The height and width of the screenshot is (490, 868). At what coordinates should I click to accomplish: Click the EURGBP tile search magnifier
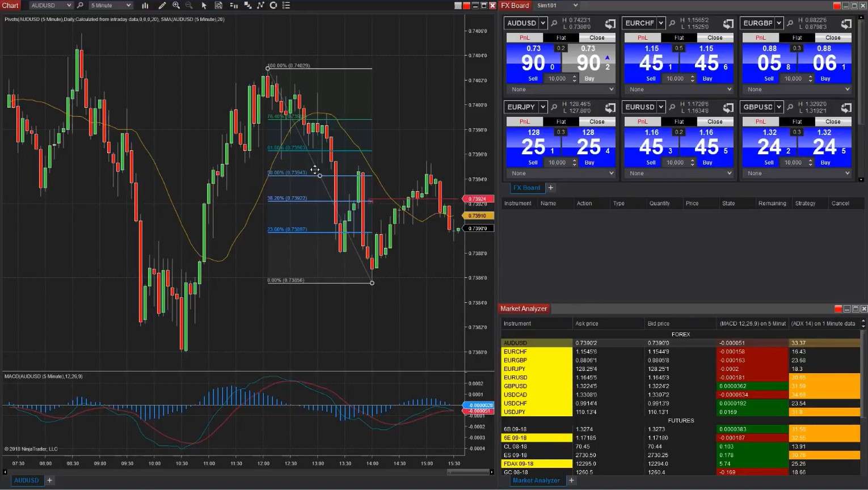coord(790,23)
